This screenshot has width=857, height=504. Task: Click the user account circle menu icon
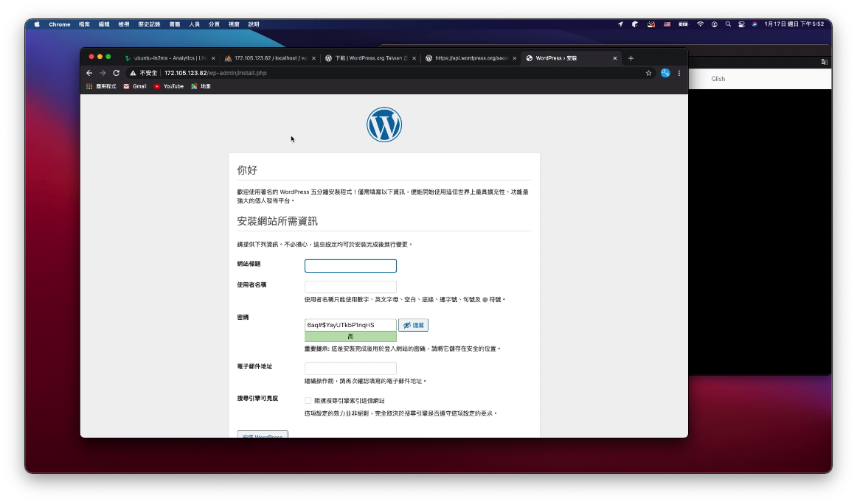click(715, 24)
